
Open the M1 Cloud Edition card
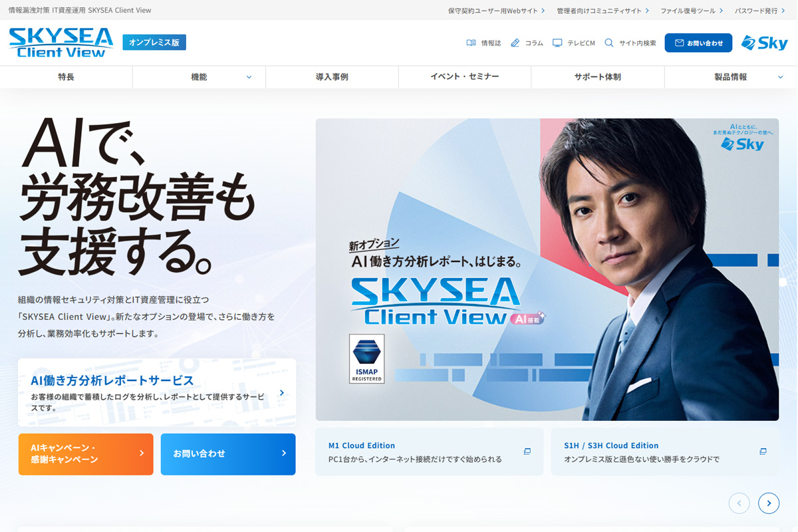pyautogui.click(x=429, y=452)
